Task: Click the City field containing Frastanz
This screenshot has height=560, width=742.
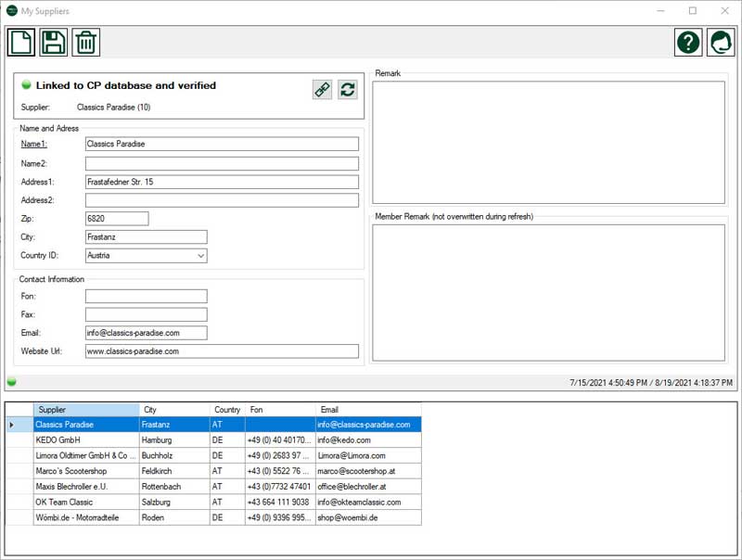Action: [x=147, y=237]
